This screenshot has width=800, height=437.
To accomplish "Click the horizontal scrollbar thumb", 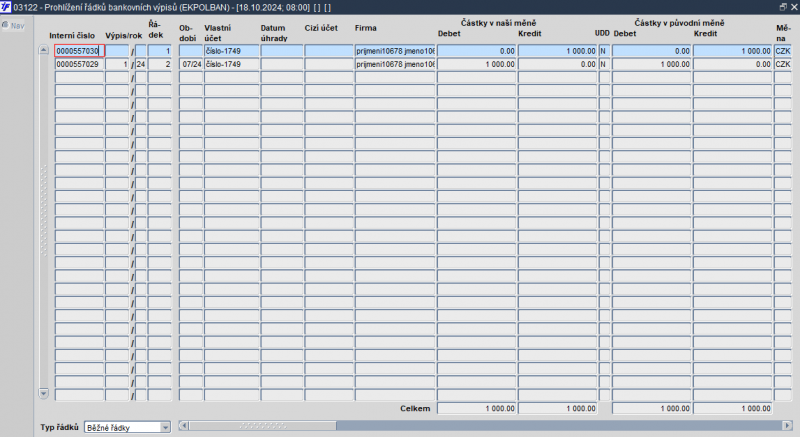I will (x=263, y=425).
